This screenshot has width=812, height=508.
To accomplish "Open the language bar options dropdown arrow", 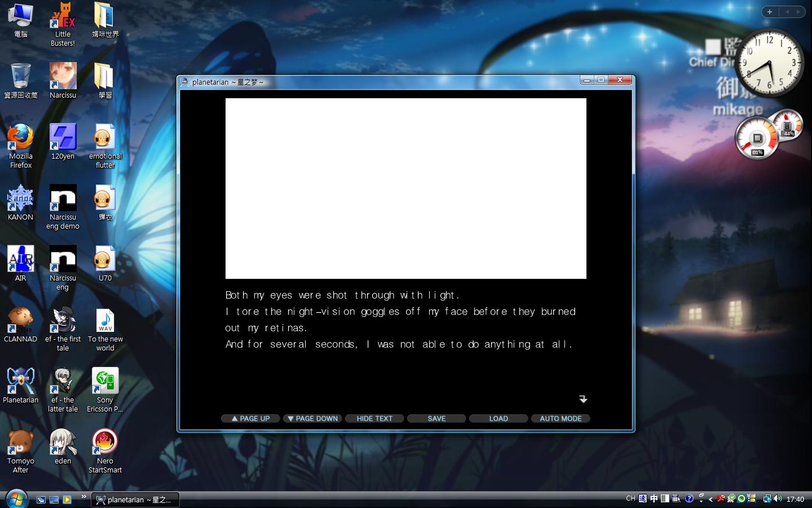I will tap(701, 501).
